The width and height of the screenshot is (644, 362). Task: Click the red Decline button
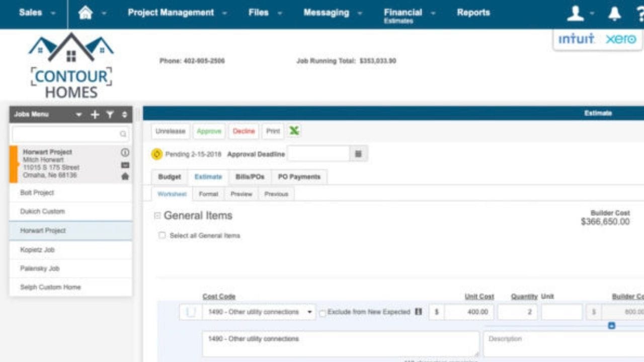(x=244, y=131)
